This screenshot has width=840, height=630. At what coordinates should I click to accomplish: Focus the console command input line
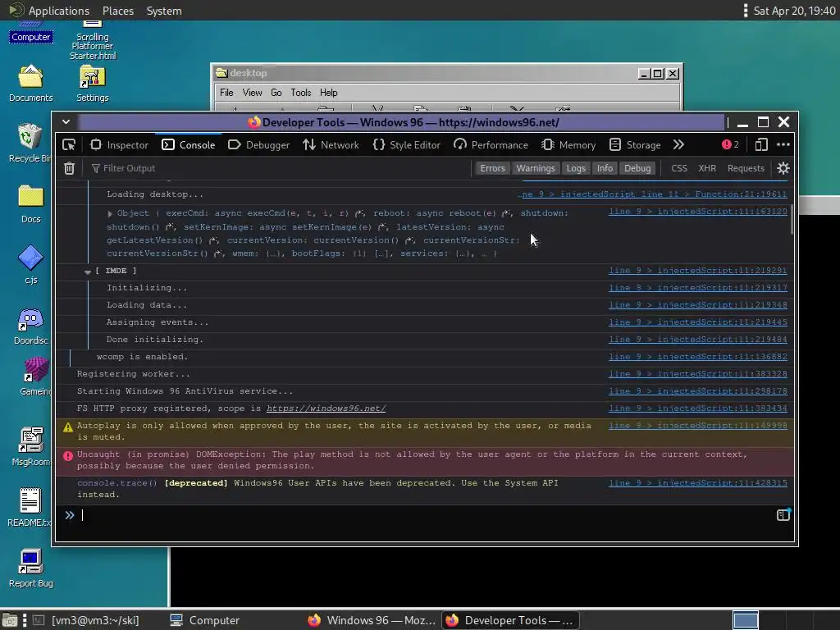click(x=426, y=515)
